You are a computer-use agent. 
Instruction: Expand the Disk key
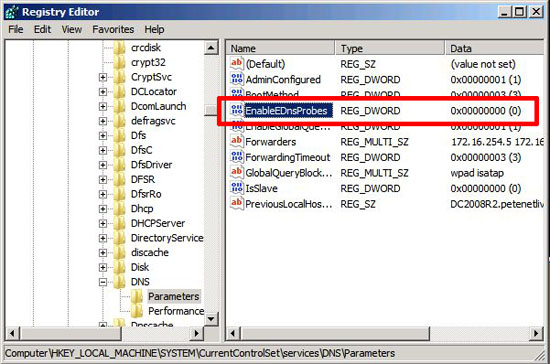[x=103, y=268]
